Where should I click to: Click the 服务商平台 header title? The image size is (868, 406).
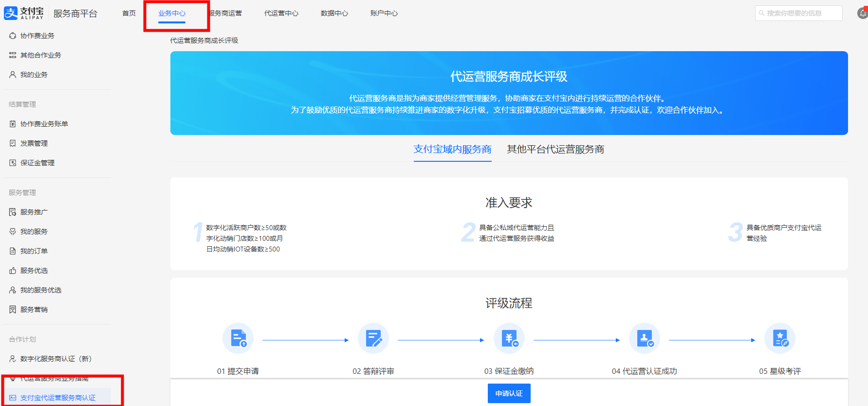click(75, 14)
